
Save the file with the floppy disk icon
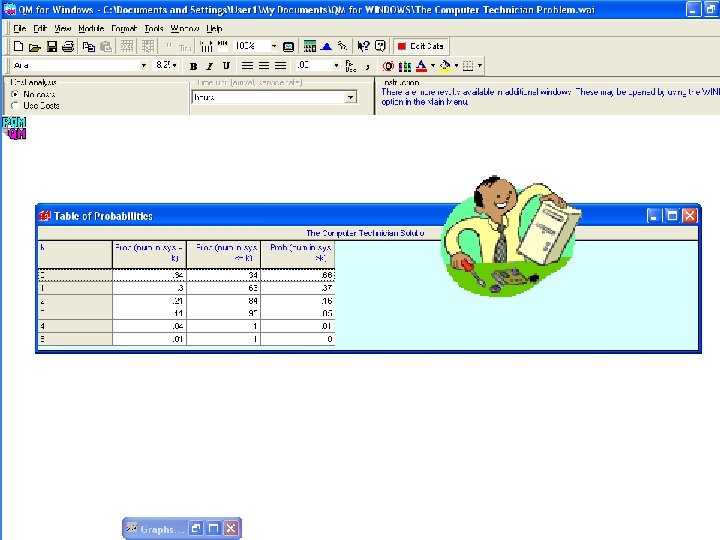point(51,46)
